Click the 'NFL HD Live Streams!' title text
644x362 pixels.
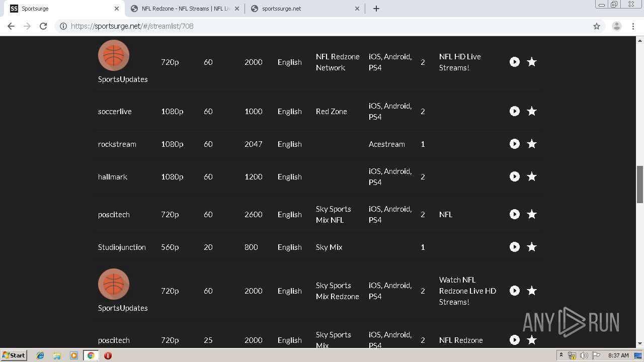(x=460, y=62)
